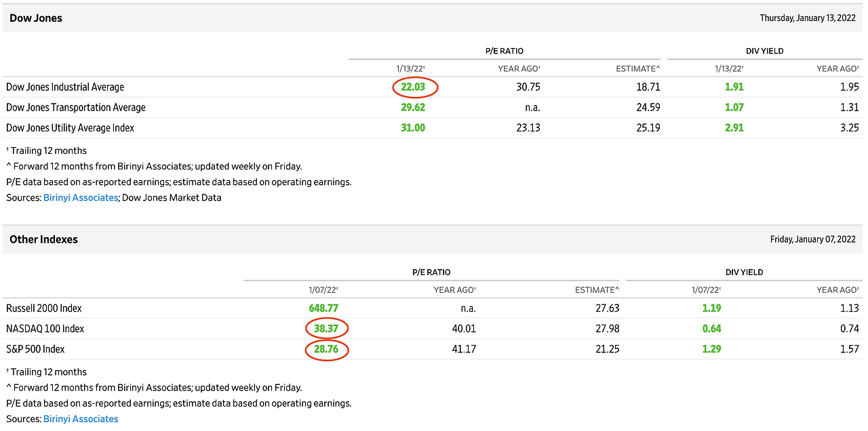Screen dimensions: 868x431
Task: Click Utility Average dividend yield 2.91
Action: point(734,127)
